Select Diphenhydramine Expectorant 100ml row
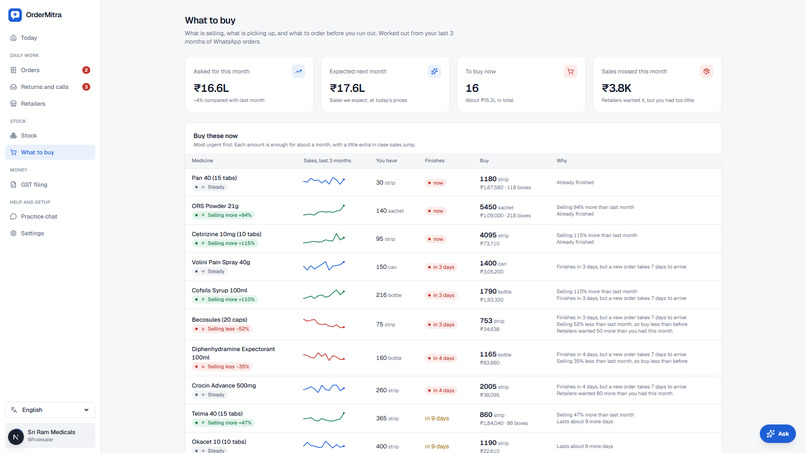 pyautogui.click(x=453, y=358)
